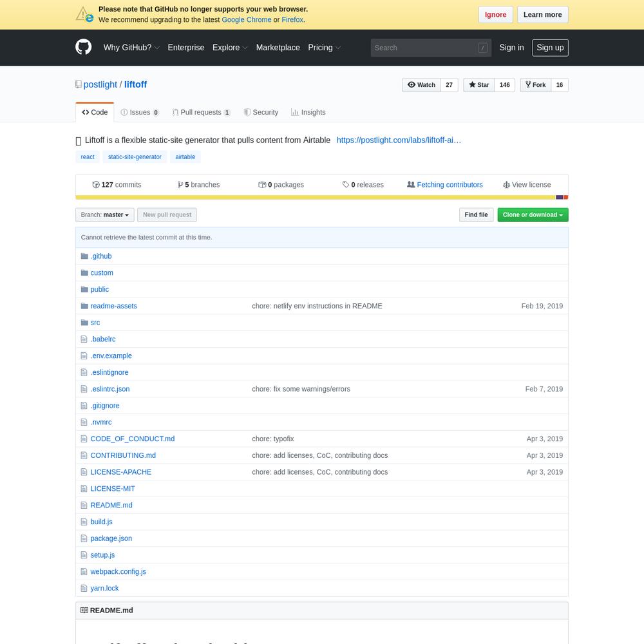
Task: Open the Insights tab
Action: point(308,112)
